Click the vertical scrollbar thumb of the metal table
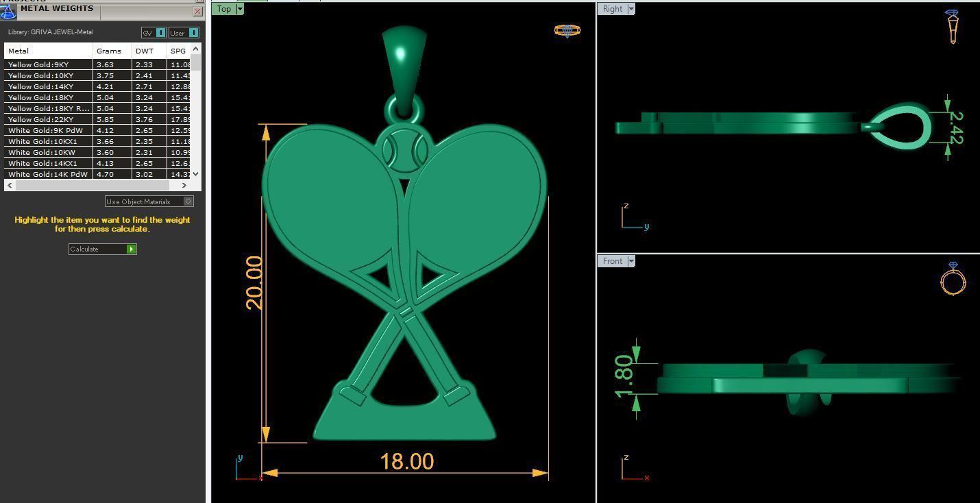This screenshot has width=980, height=503. 196,62
